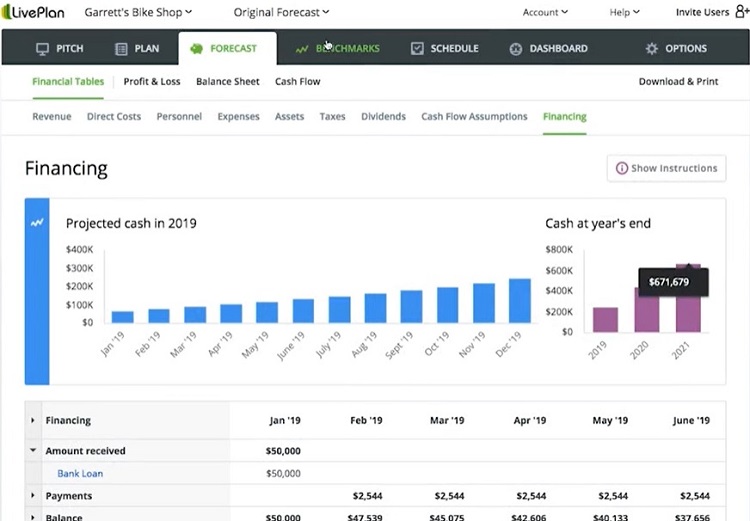This screenshot has width=750, height=521.
Task: Click the Plan document icon
Action: pos(121,49)
